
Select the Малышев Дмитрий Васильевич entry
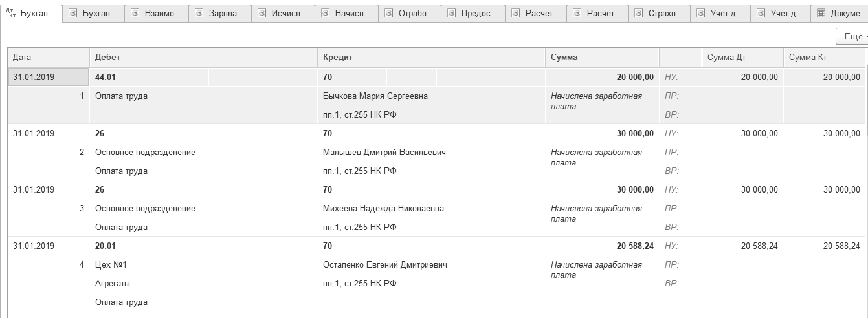tap(384, 153)
